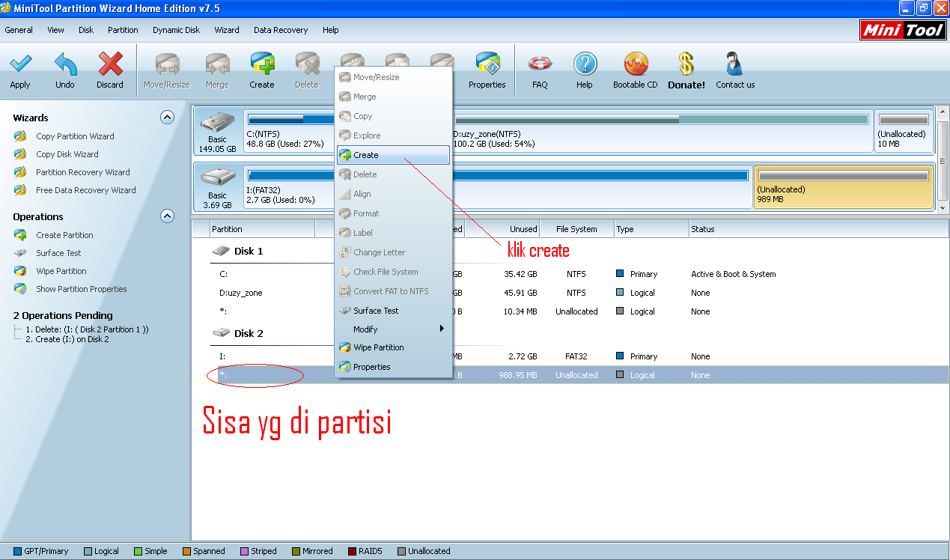The height and width of the screenshot is (560, 950).
Task: Open the View menu
Action: click(56, 30)
